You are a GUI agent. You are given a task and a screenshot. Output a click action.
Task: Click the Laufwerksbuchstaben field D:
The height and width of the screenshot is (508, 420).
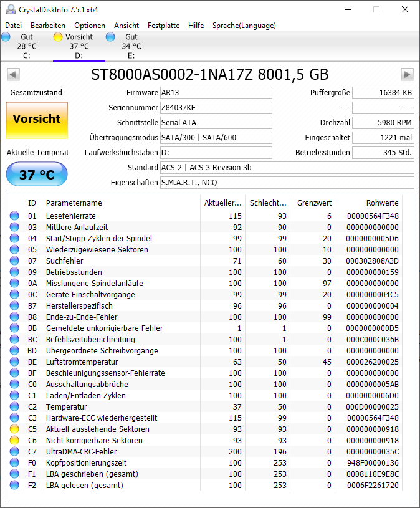point(216,153)
